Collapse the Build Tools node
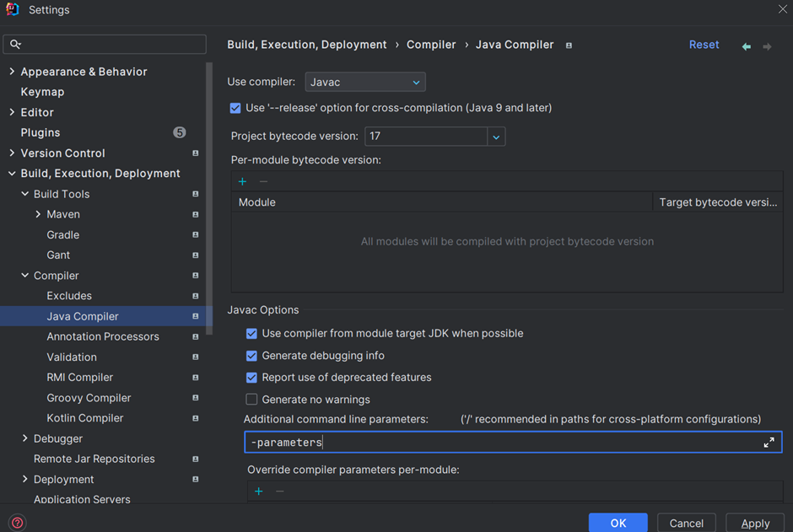The height and width of the screenshot is (532, 793). tap(24, 194)
